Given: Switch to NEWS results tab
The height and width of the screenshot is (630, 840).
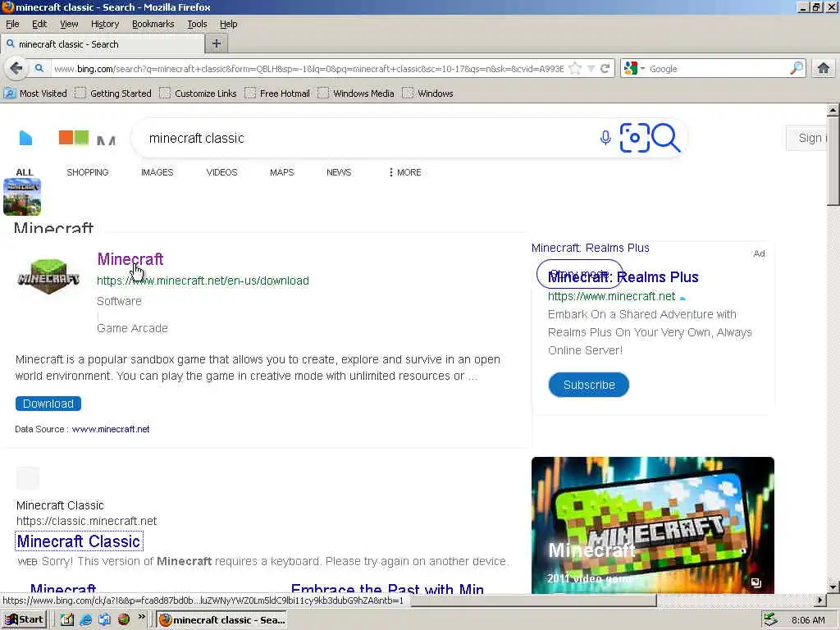Looking at the screenshot, I should pyautogui.click(x=339, y=172).
